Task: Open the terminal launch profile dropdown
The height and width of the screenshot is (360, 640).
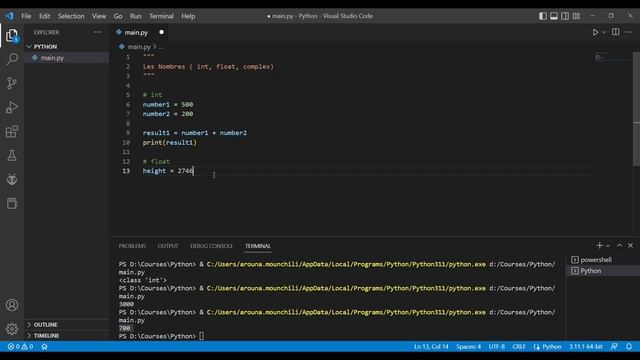Action: (608, 246)
